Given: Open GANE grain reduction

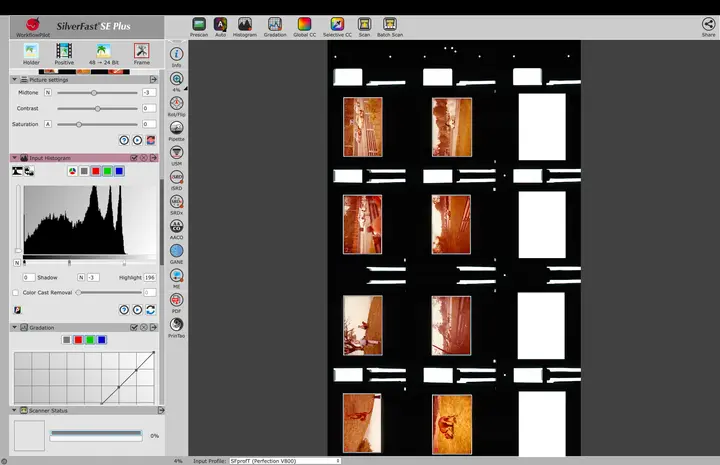Looking at the screenshot, I should (x=177, y=253).
